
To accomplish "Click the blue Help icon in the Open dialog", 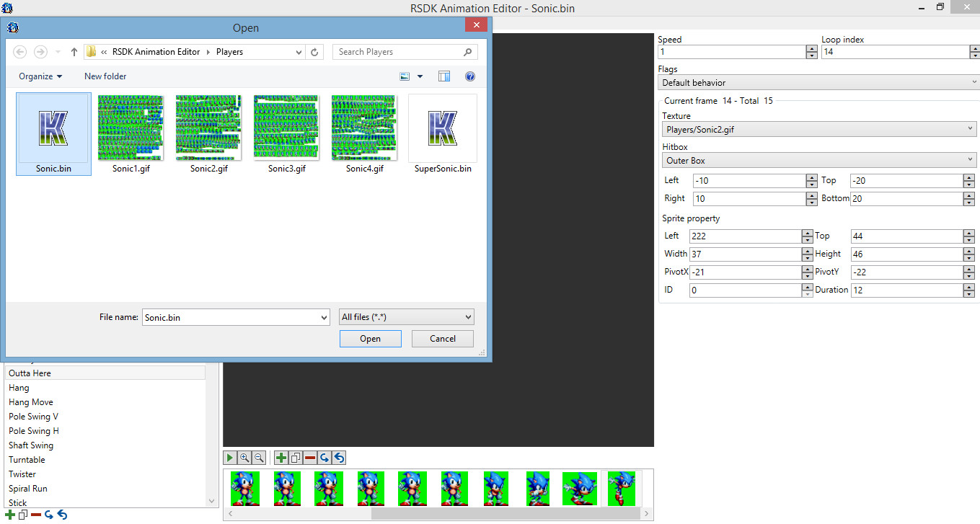I will (x=470, y=76).
